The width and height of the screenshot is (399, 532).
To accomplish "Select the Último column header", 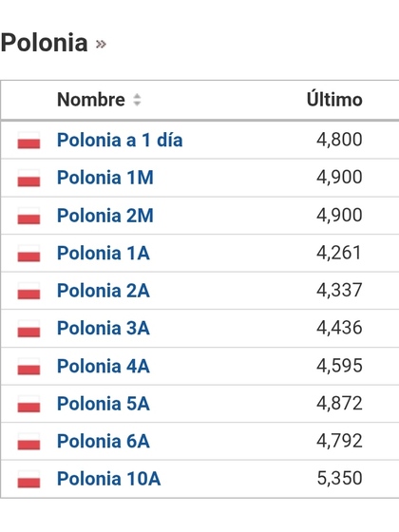I will pyautogui.click(x=334, y=100).
